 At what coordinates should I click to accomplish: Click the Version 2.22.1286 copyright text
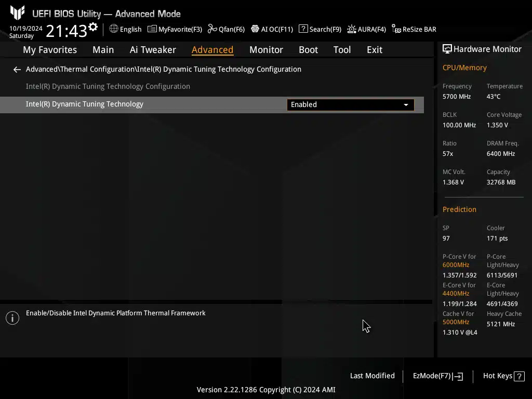click(x=266, y=390)
